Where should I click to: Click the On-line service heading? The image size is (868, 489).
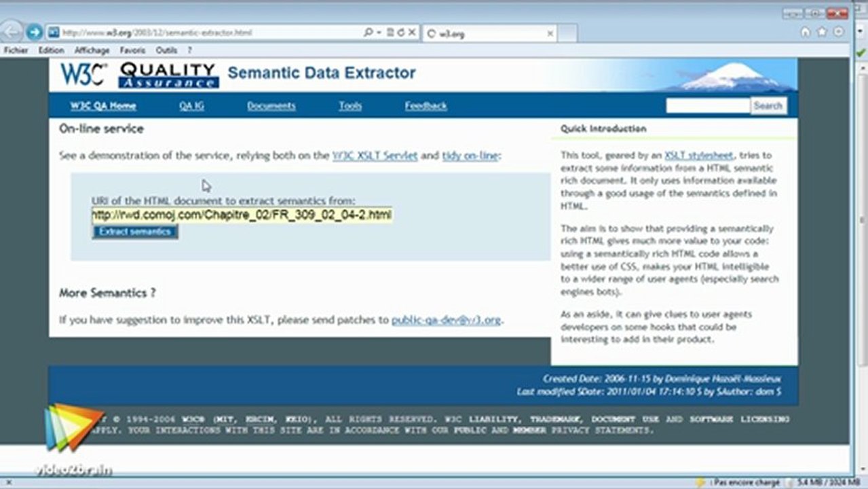[101, 128]
